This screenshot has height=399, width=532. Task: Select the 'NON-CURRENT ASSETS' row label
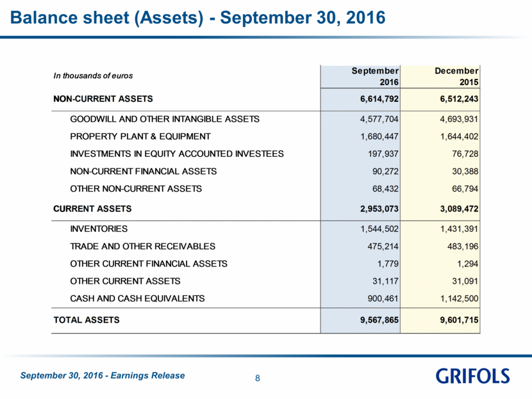(x=103, y=99)
